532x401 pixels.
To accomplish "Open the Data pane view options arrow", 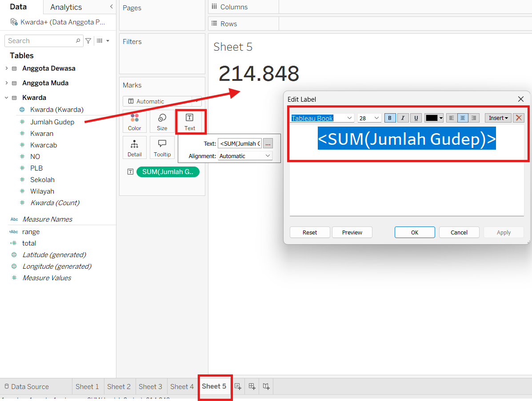I will [108, 41].
